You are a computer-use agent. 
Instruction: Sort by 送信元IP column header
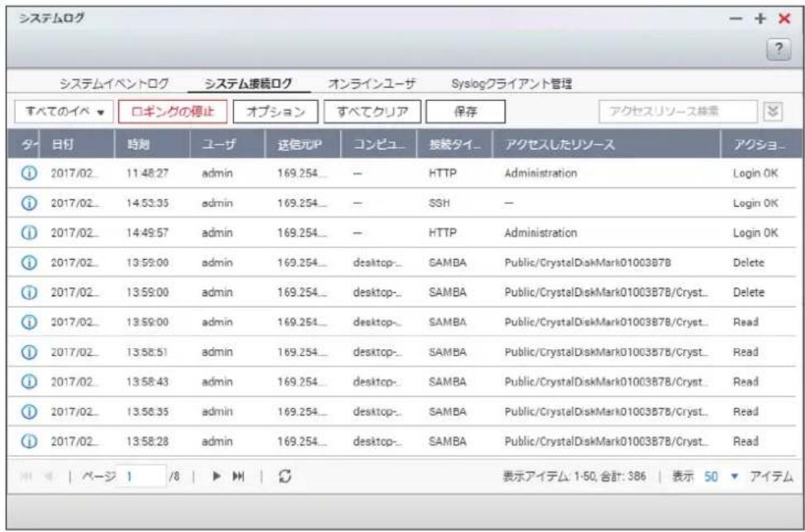click(x=304, y=144)
